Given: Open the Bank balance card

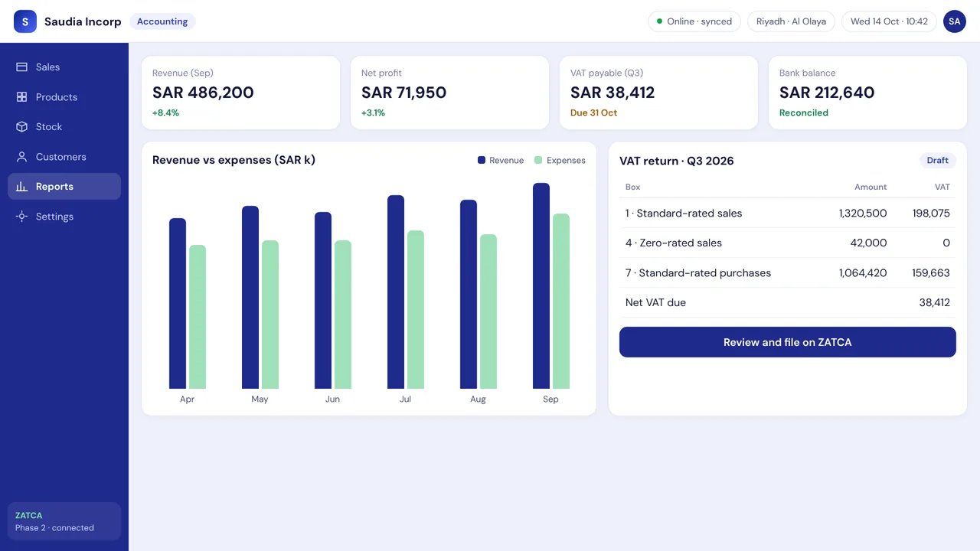Looking at the screenshot, I should (867, 93).
